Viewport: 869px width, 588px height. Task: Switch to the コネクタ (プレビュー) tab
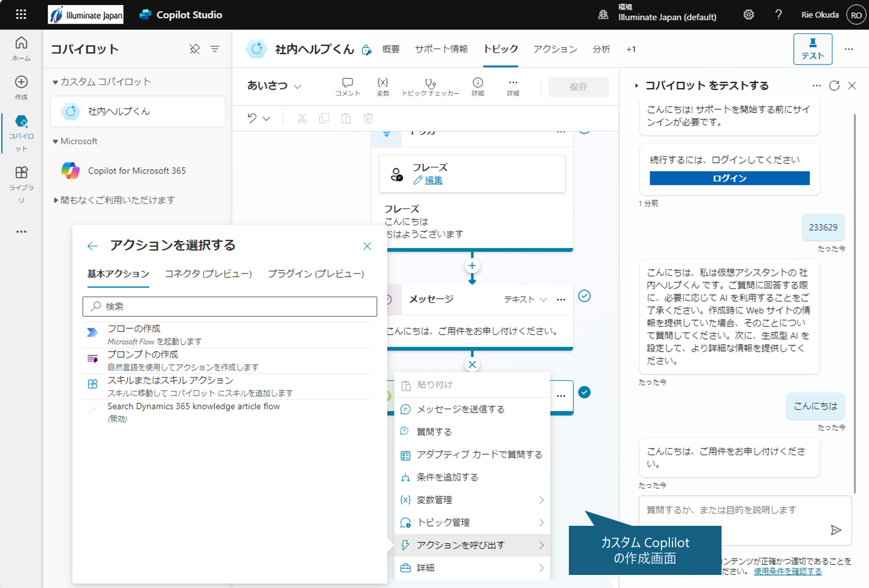[x=208, y=274]
